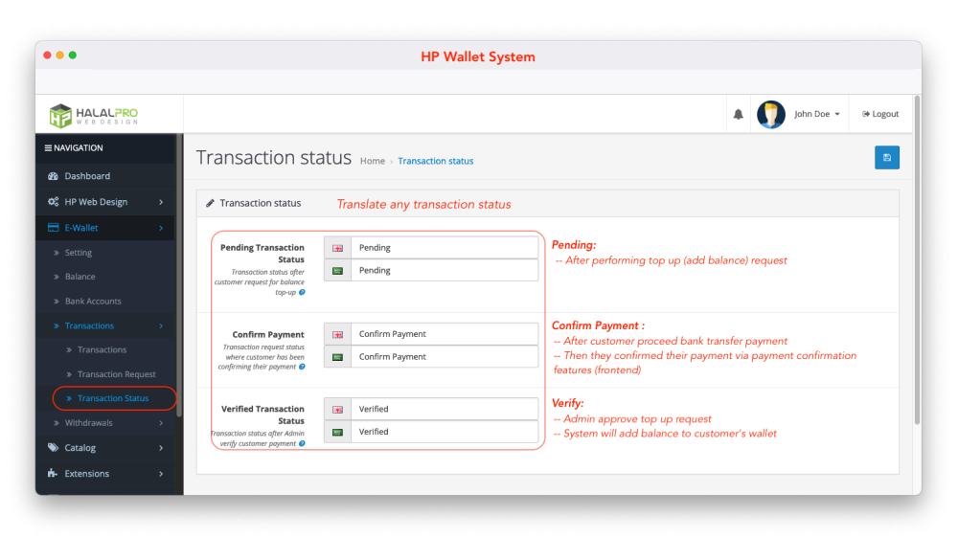Click the John Doe avatar picture
Screen dimensions: 958x560
tap(770, 114)
